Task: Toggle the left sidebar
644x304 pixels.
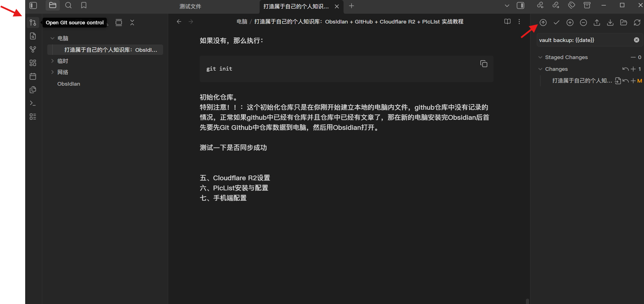Action: [x=33, y=5]
